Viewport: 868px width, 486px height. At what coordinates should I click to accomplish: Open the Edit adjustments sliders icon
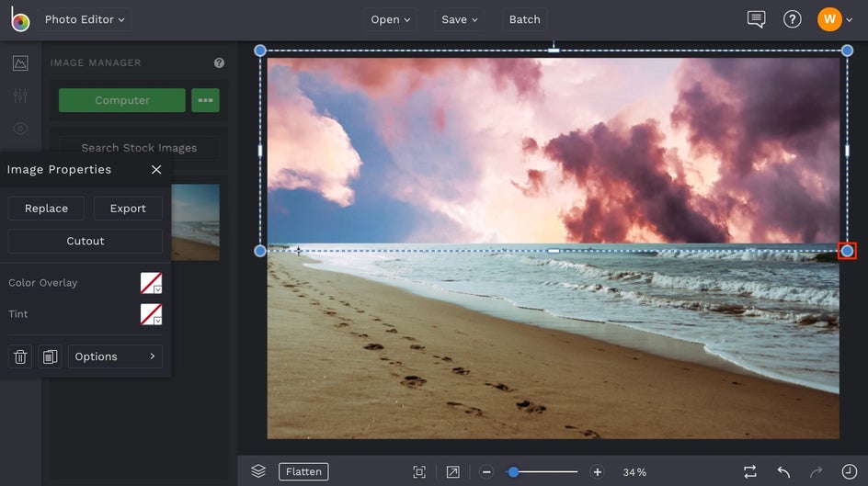20,96
